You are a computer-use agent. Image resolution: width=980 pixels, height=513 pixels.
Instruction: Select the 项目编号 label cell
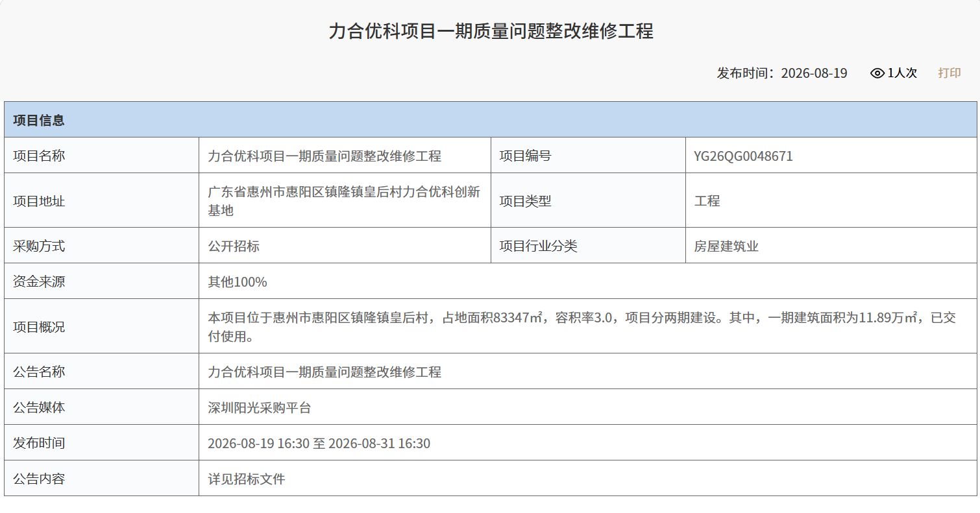pos(589,156)
